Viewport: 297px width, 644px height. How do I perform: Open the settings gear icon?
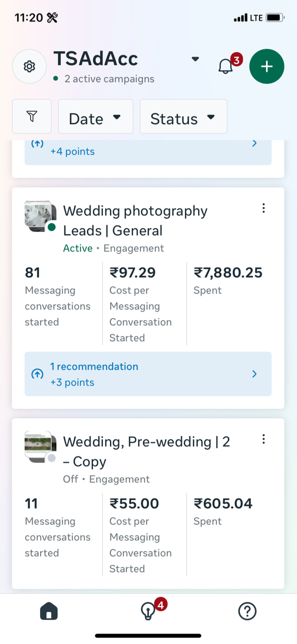point(30,66)
